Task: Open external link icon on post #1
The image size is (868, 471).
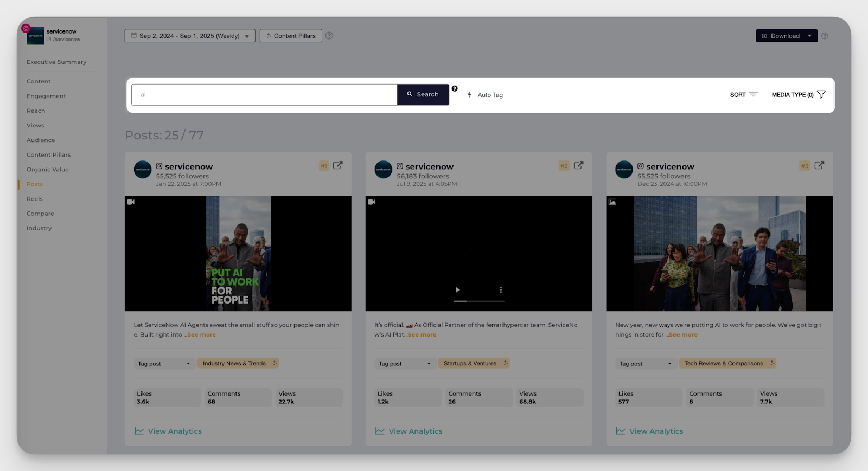Action: (x=337, y=165)
